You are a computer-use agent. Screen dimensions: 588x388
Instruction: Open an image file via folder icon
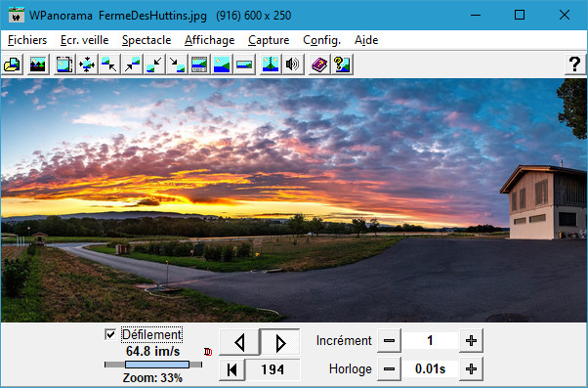(13, 65)
